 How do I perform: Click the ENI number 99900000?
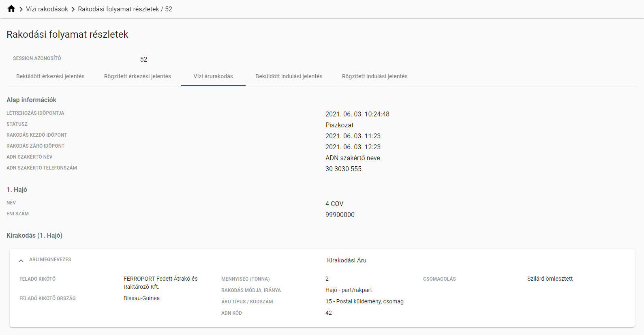(340, 215)
